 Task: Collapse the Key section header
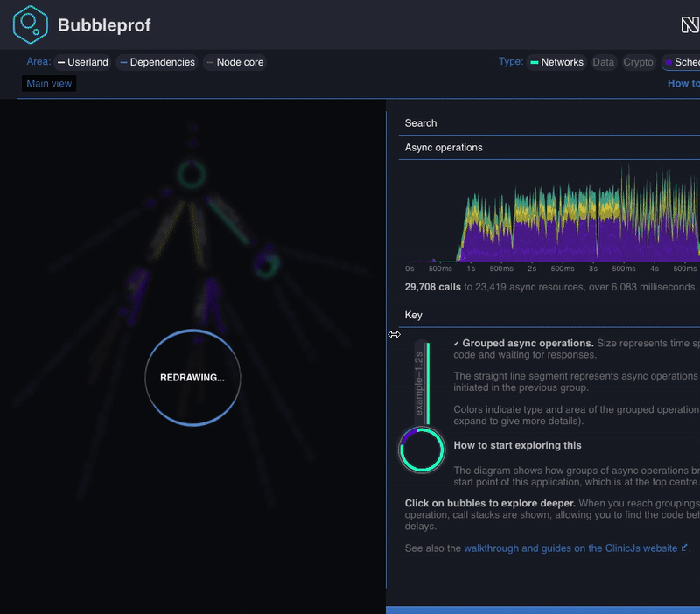click(549, 315)
